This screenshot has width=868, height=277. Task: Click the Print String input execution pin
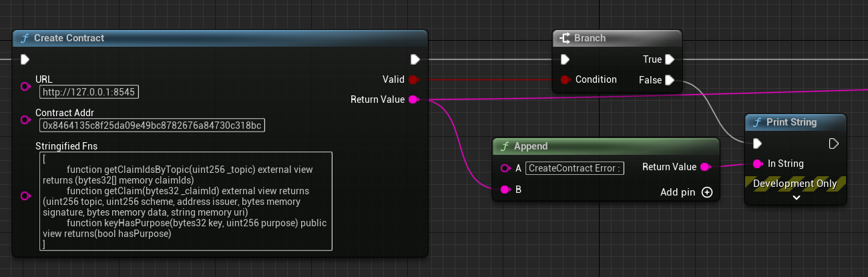click(x=757, y=144)
